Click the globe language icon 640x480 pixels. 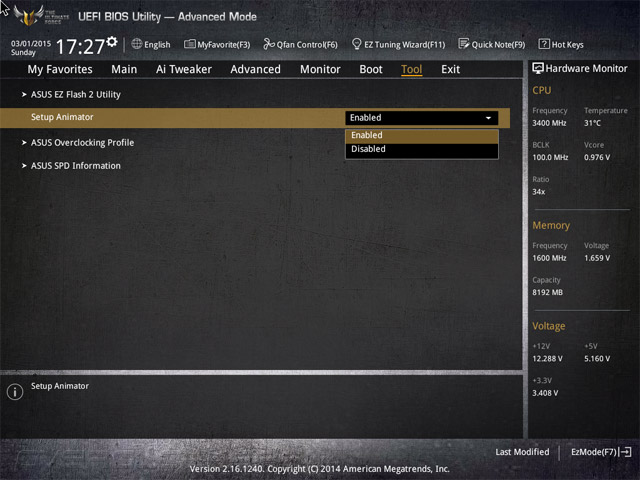coord(137,44)
